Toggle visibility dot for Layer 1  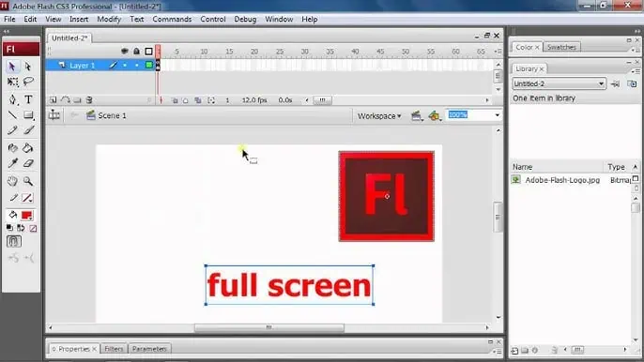coord(125,66)
